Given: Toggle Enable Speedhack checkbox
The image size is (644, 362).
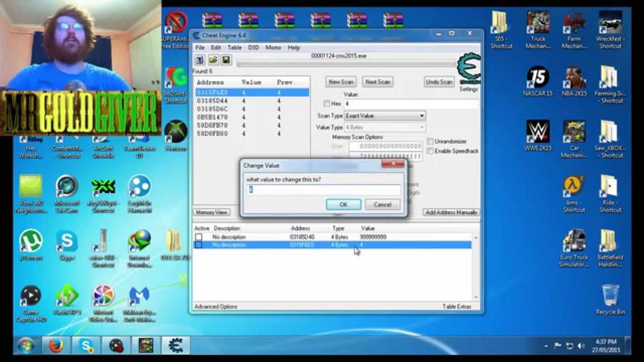Looking at the screenshot, I should pyautogui.click(x=430, y=151).
